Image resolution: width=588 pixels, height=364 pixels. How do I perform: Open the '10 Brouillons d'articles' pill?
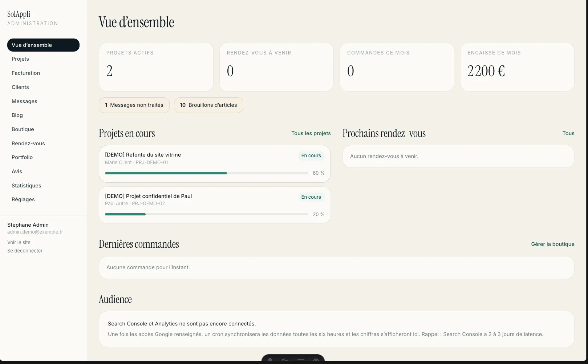pyautogui.click(x=208, y=105)
